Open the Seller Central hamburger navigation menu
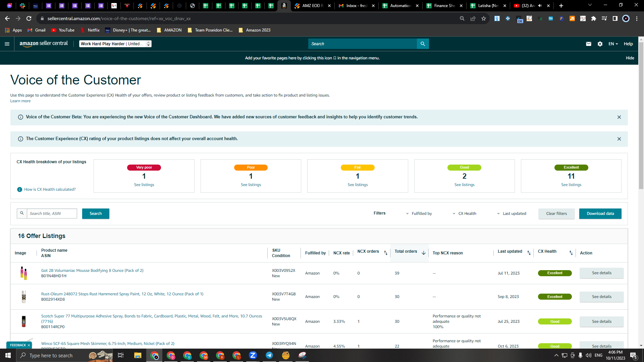Image resolution: width=644 pixels, height=362 pixels. [7, 44]
